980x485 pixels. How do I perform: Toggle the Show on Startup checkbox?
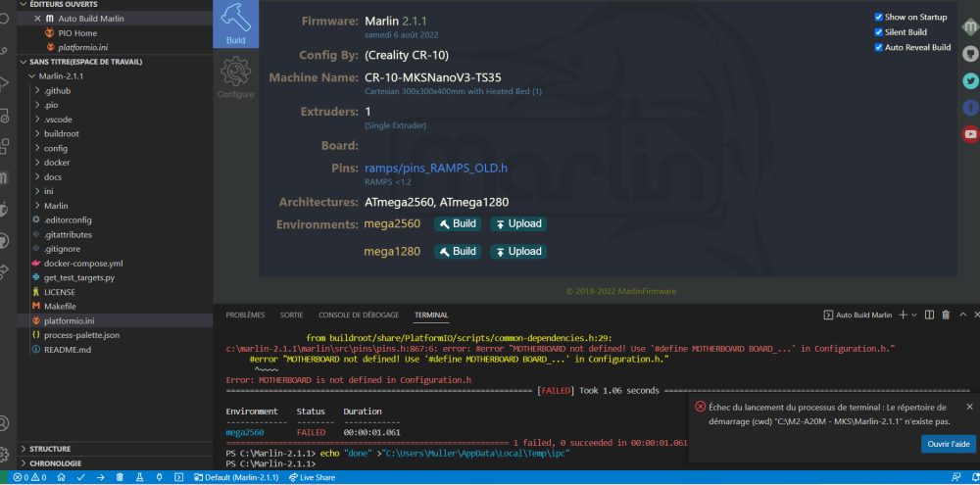(x=879, y=17)
